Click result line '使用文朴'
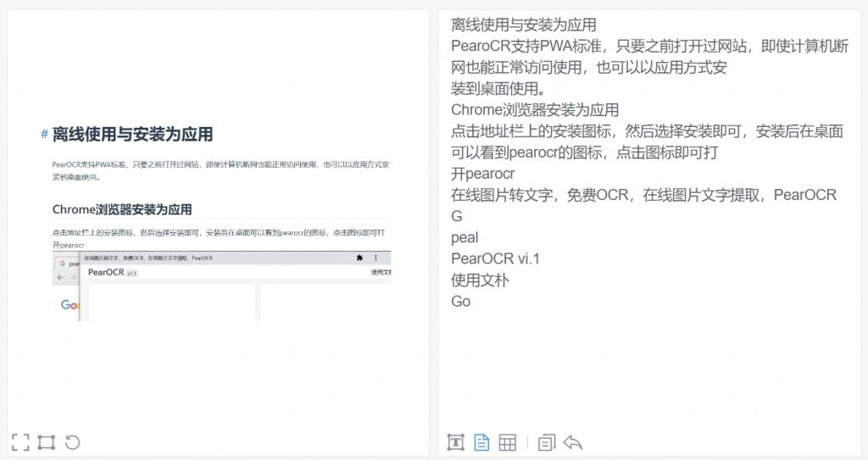Image resolution: width=868 pixels, height=460 pixels. tap(480, 280)
